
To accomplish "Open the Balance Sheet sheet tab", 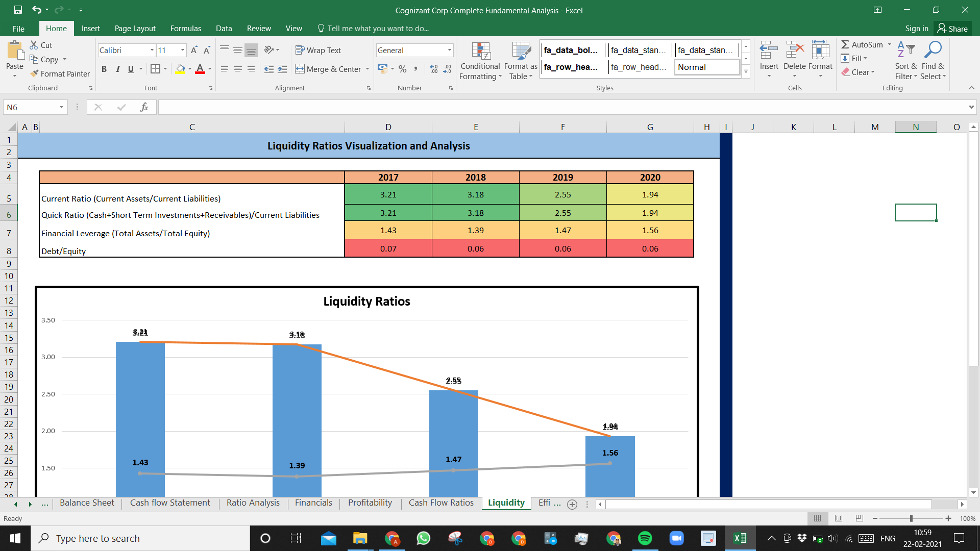I will (x=87, y=503).
